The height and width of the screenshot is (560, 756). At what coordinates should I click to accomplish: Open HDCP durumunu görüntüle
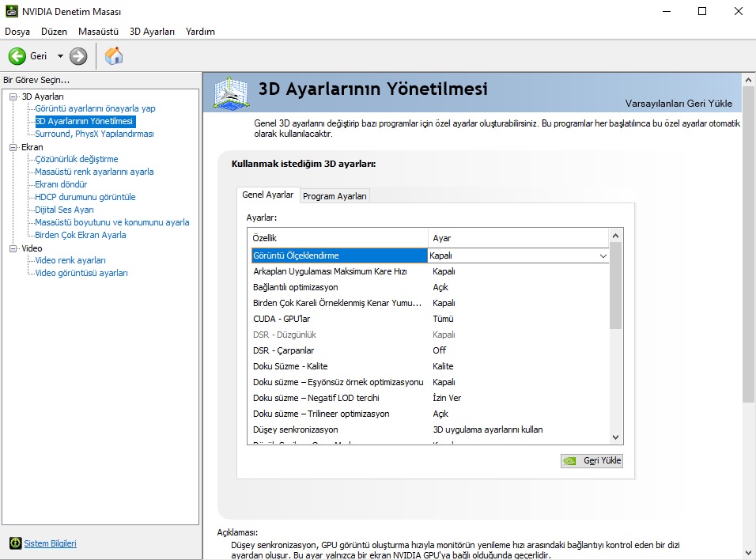click(x=85, y=197)
